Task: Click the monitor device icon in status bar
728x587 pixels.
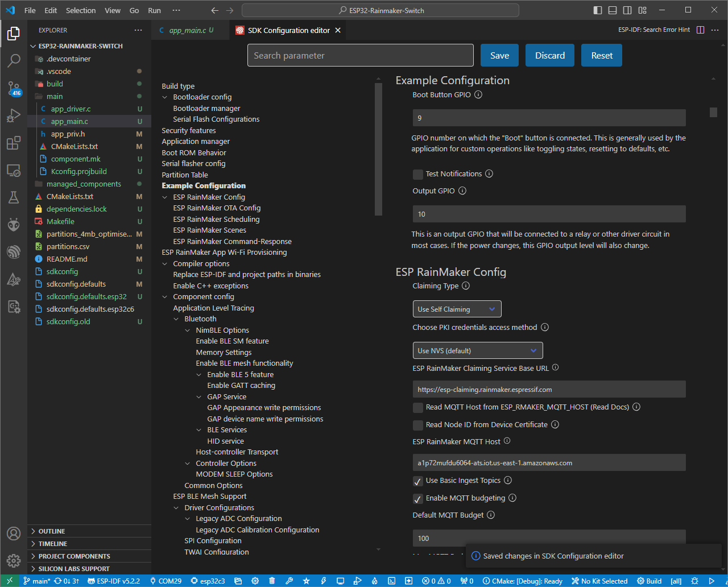Action: (x=340, y=581)
